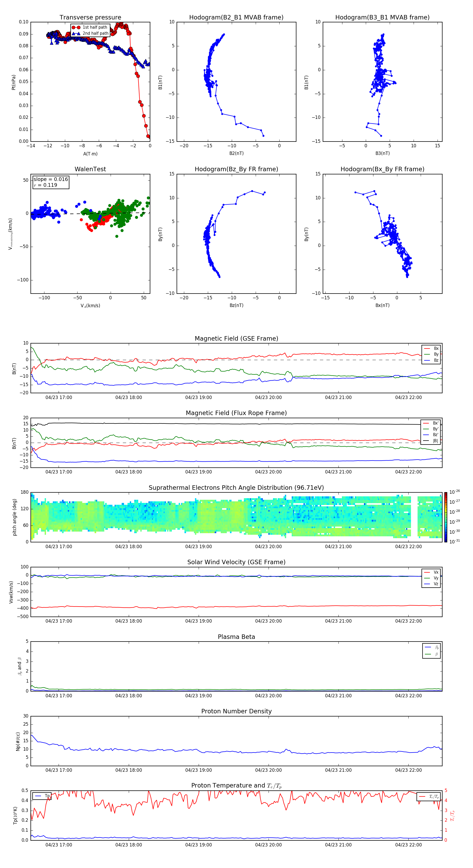Image resolution: width=473 pixels, height=868 pixels.
Task: Click the "A(T·m)" x-axis label
Action: coord(90,154)
